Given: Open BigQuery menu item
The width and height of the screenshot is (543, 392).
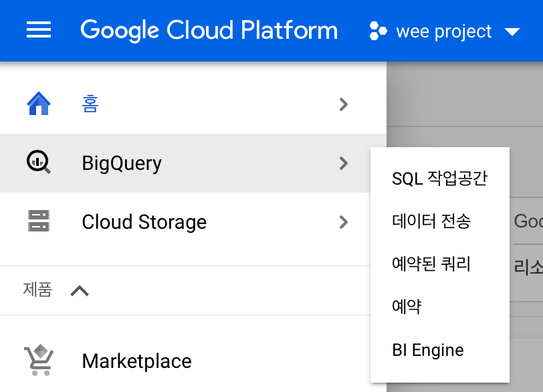Looking at the screenshot, I should pyautogui.click(x=122, y=163).
